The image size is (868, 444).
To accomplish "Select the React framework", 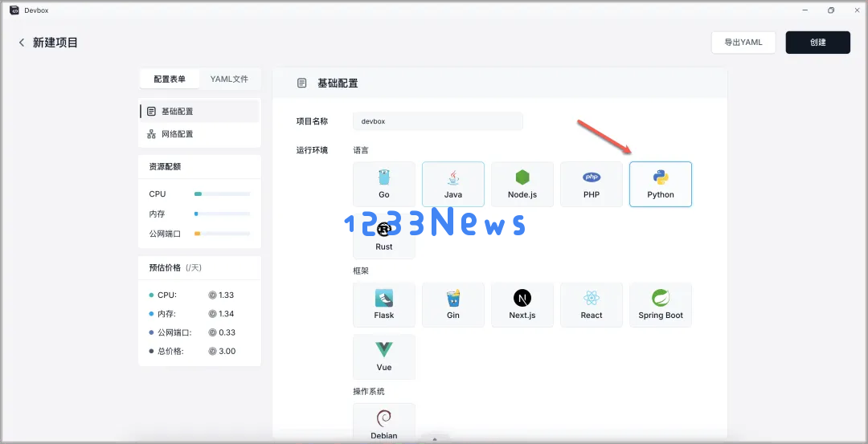I will [x=592, y=304].
